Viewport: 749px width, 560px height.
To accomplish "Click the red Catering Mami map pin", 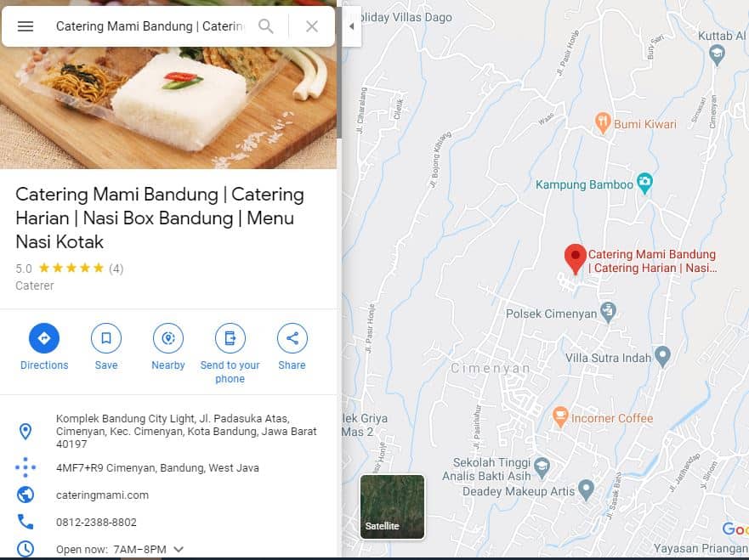I will click(575, 259).
